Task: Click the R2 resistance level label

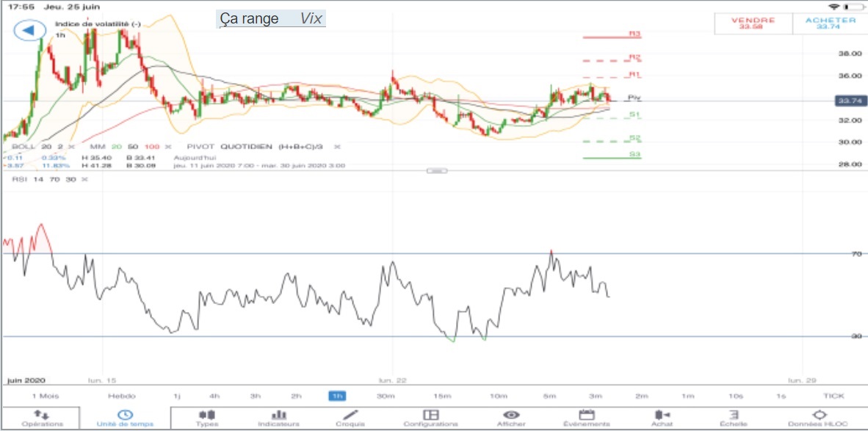Action: [x=635, y=57]
